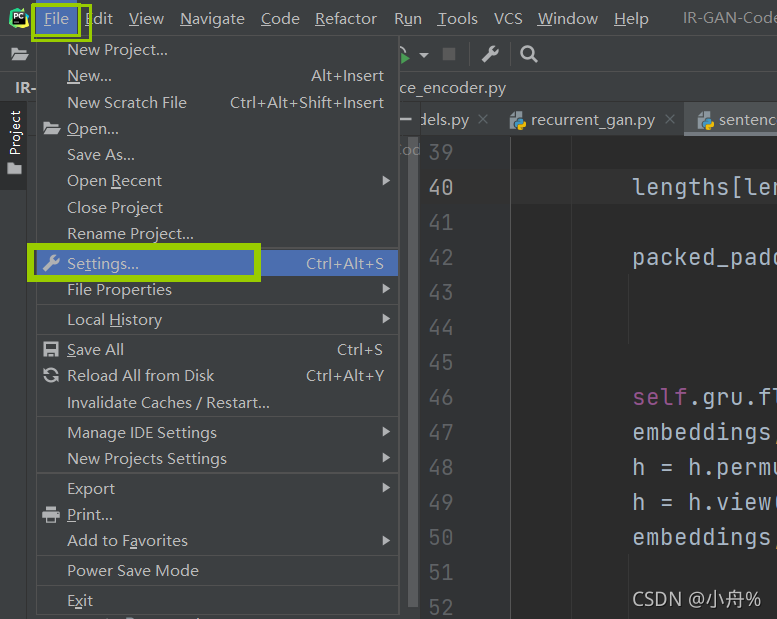Image resolution: width=777 pixels, height=619 pixels.
Task: Expand the Manage IDE Settings submenu arrow
Action: tap(386, 432)
